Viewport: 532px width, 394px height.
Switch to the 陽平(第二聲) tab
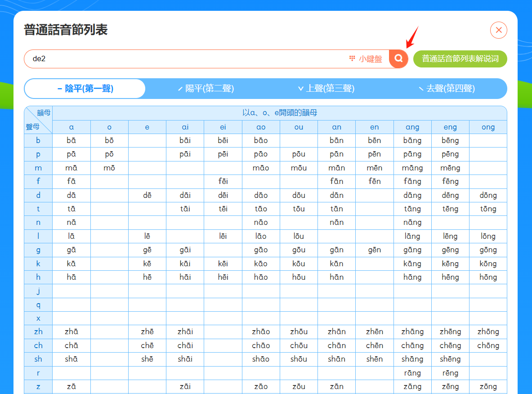point(206,89)
